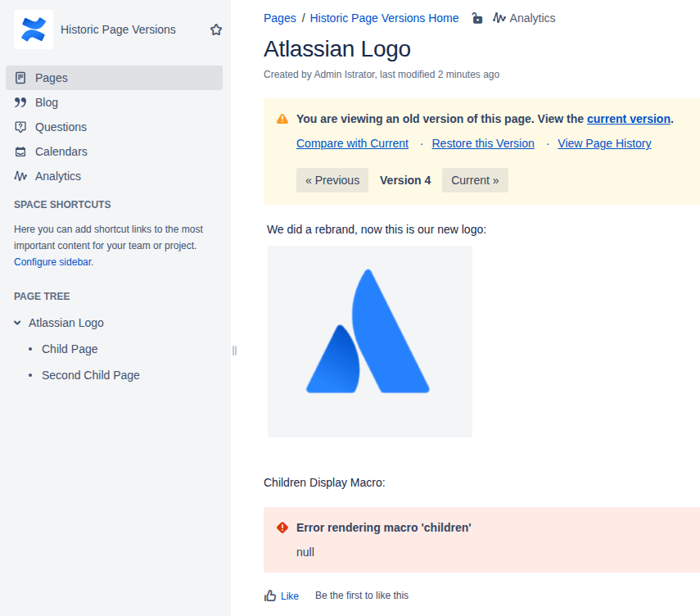This screenshot has width=700, height=616.
Task: Click the Atlassian logo image
Action: [x=369, y=342]
